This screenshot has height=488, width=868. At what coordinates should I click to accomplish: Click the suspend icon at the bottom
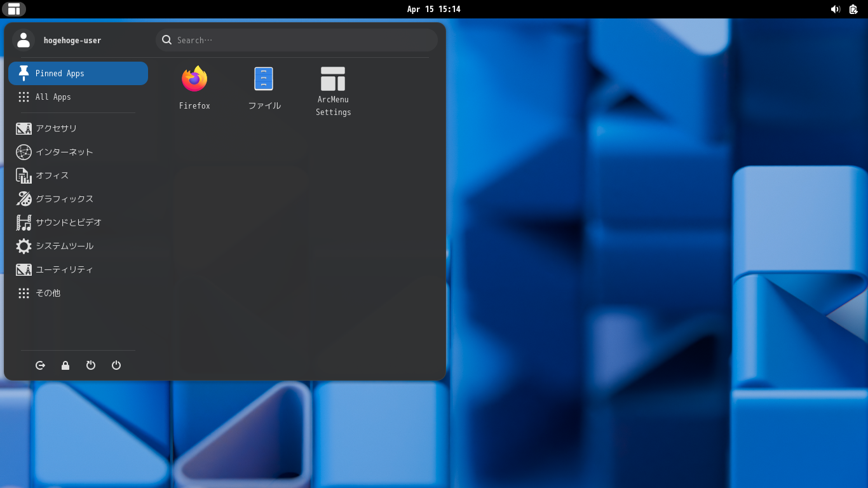91,365
